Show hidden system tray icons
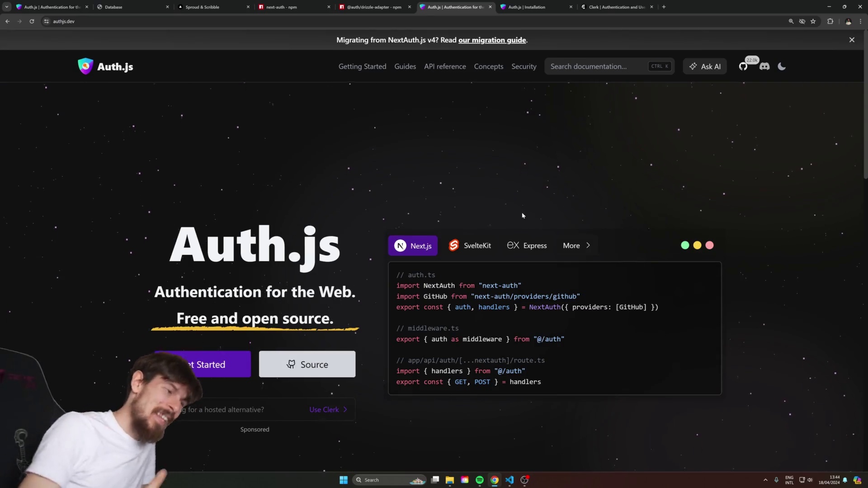 click(765, 480)
